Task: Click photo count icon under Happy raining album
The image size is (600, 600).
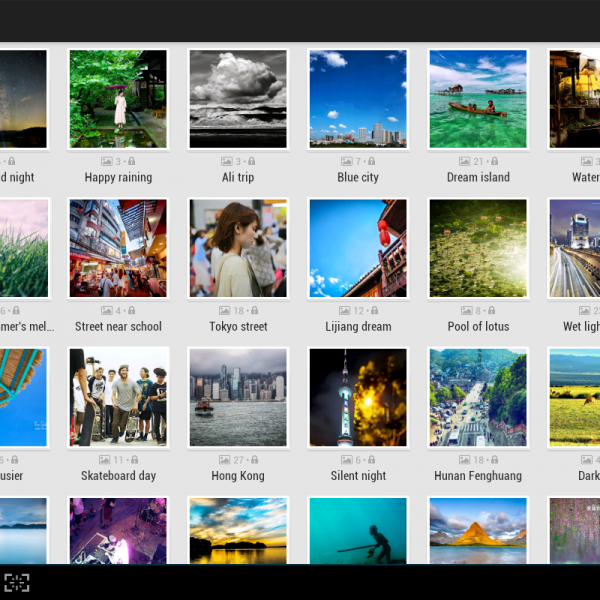Action: click(106, 161)
